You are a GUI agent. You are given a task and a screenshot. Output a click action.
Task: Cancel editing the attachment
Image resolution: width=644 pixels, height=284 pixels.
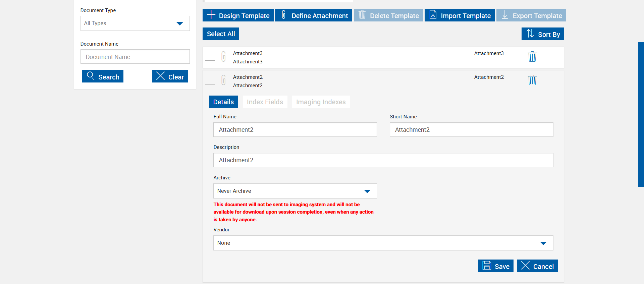pyautogui.click(x=537, y=266)
